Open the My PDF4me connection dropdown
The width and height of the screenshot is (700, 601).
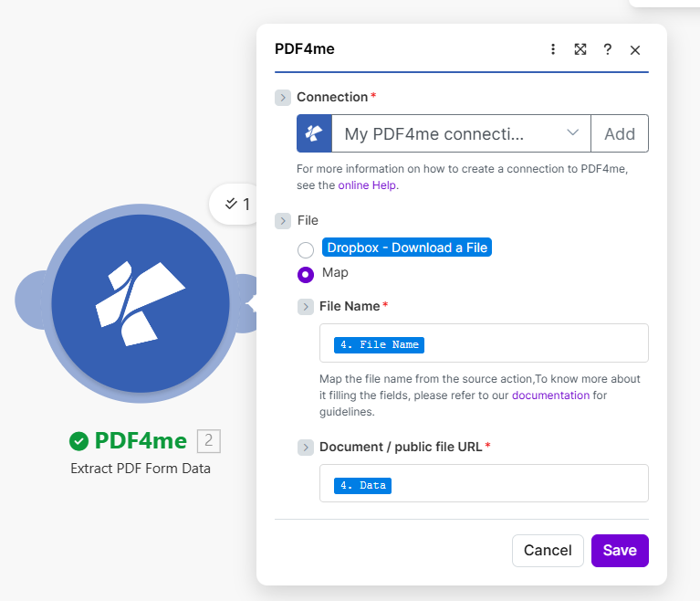point(461,133)
